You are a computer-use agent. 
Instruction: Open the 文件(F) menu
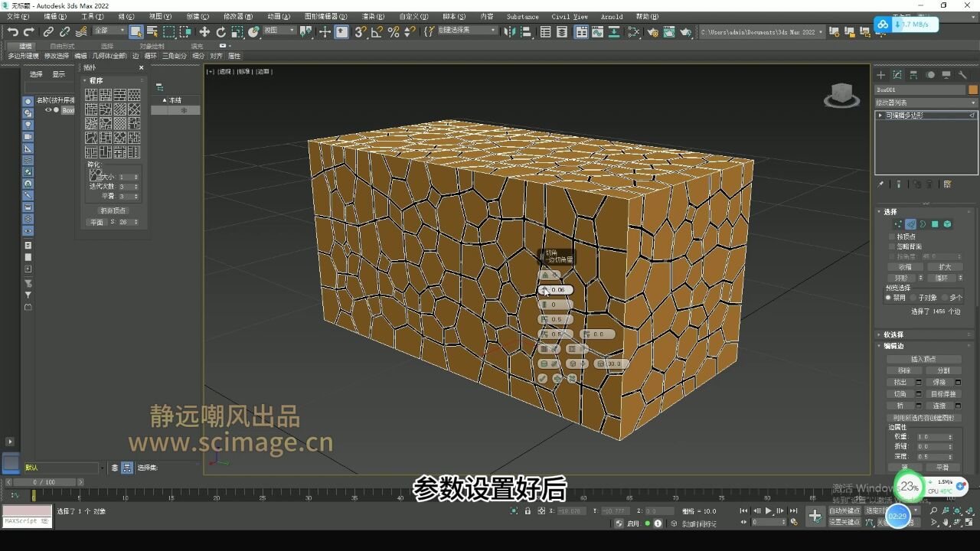[18, 16]
